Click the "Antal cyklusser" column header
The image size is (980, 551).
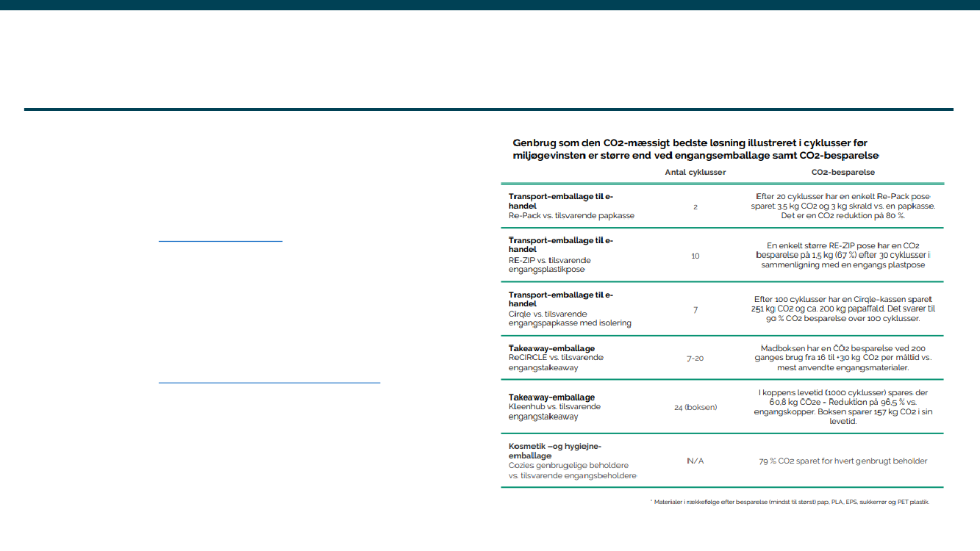(695, 172)
